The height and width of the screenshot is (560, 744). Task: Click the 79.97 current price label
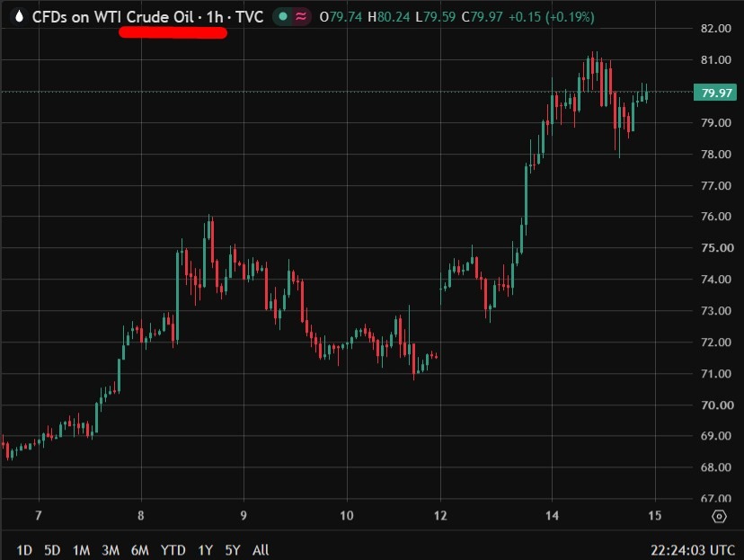[x=715, y=92]
